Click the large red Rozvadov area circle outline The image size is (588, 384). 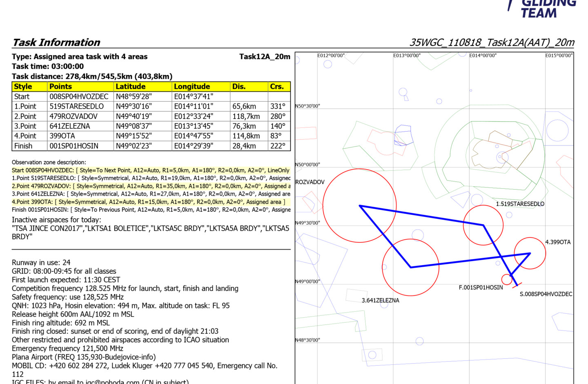click(x=323, y=205)
